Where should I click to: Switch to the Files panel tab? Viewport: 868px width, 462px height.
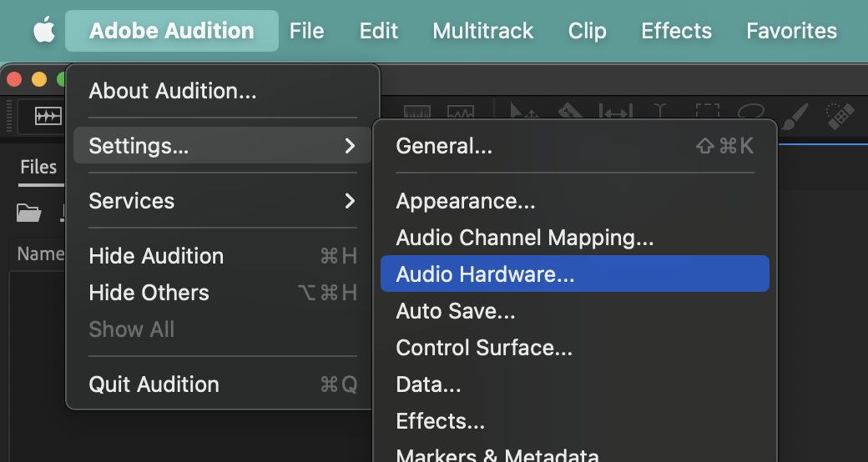[38, 167]
